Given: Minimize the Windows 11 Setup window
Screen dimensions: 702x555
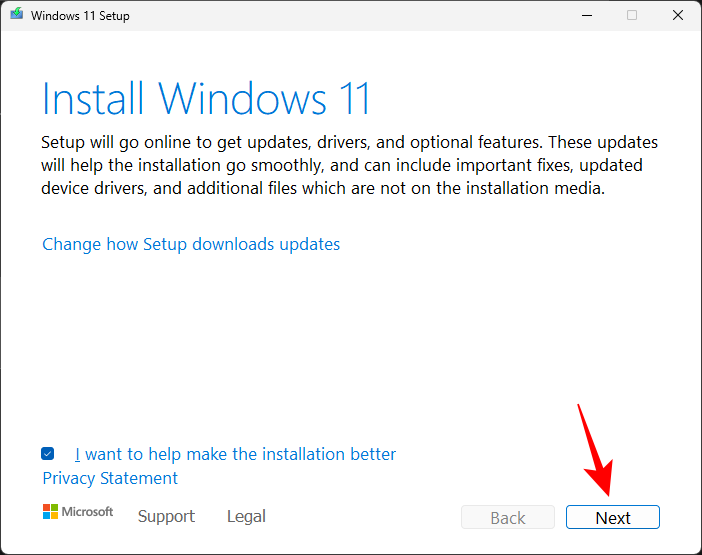Looking at the screenshot, I should [x=586, y=15].
